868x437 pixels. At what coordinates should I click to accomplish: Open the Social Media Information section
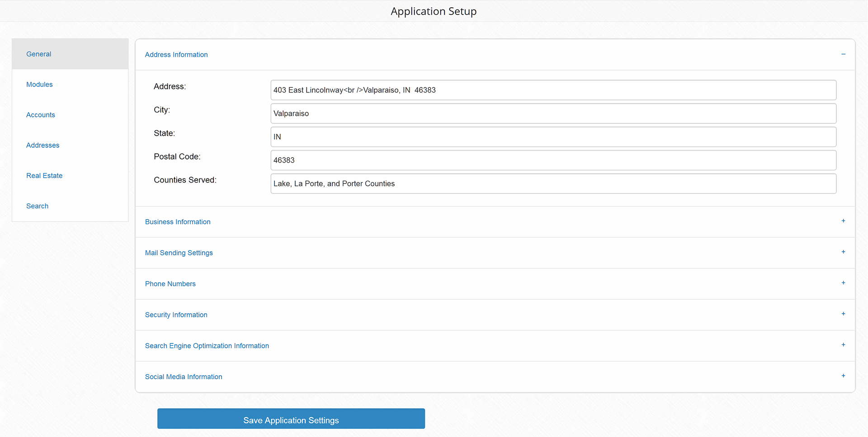click(495, 376)
